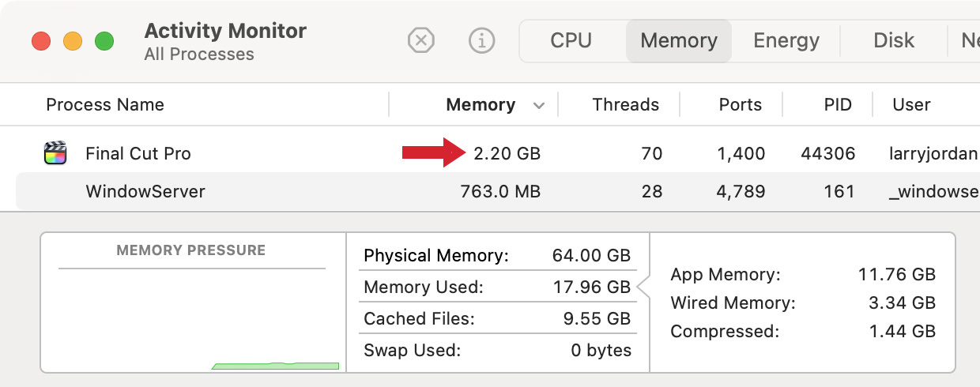The width and height of the screenshot is (980, 387).
Task: Click the Memory Pressure graph
Action: pyautogui.click(x=192, y=302)
